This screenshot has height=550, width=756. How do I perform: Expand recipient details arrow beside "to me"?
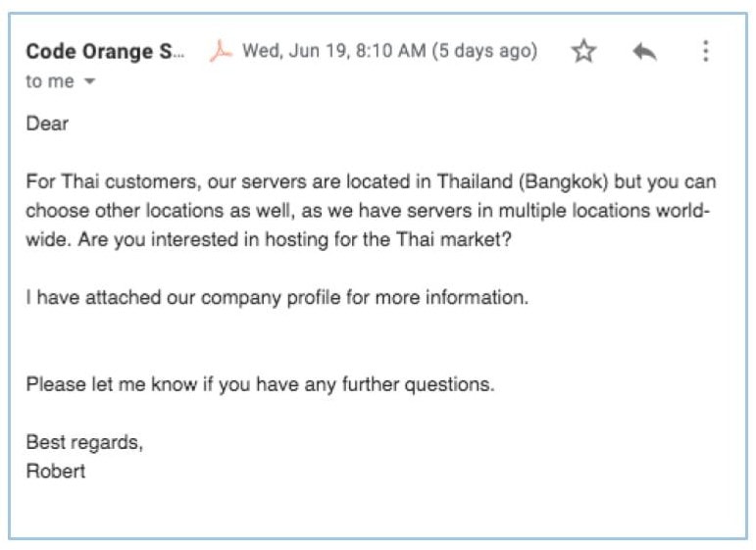(x=89, y=81)
